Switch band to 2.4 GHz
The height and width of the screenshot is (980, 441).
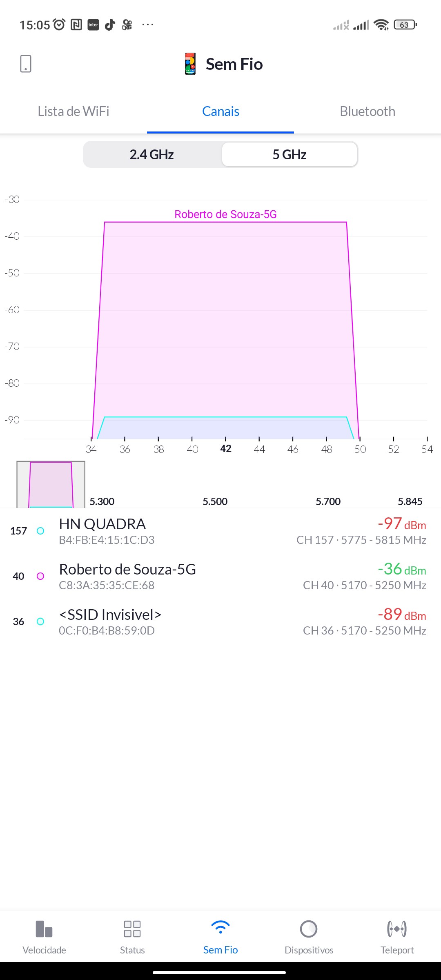click(x=152, y=155)
